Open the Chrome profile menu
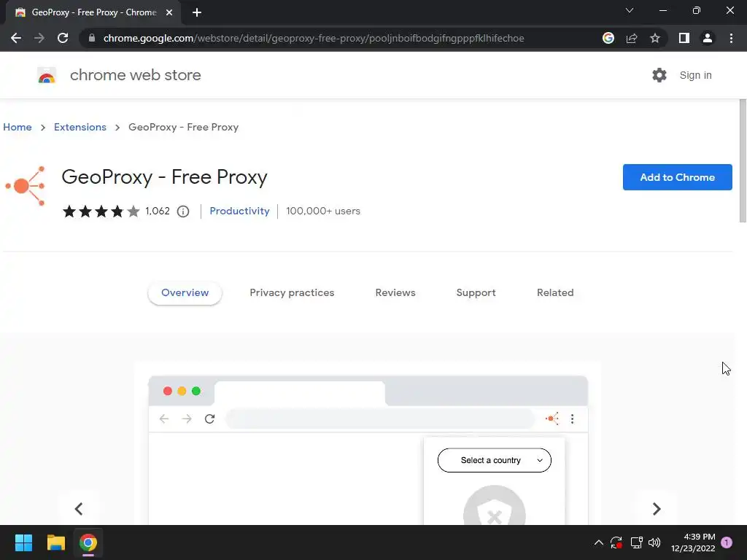Screen dimensions: 747x560 tap(708, 38)
